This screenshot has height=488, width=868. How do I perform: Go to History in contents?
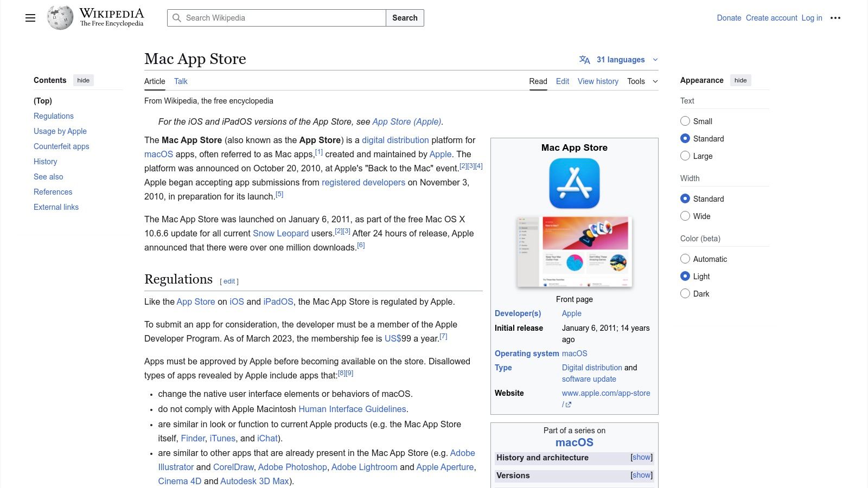point(46,162)
